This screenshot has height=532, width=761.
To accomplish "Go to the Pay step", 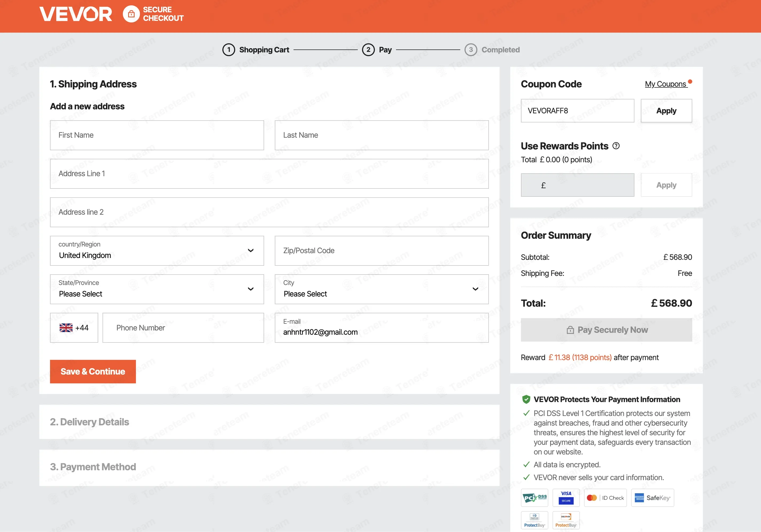I will (385, 50).
